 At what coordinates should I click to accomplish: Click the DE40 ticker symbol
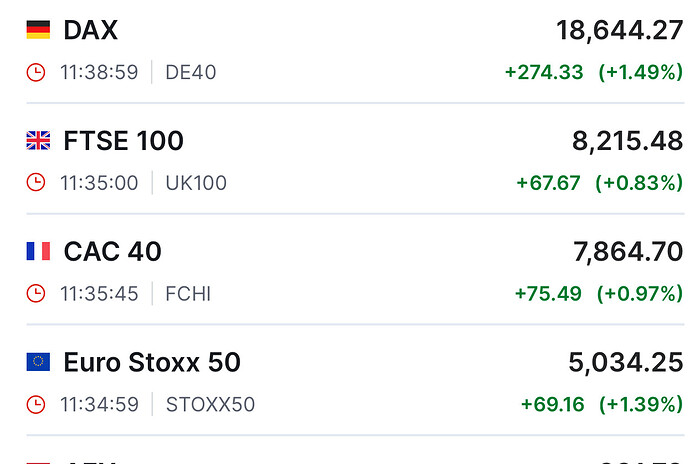click(190, 73)
